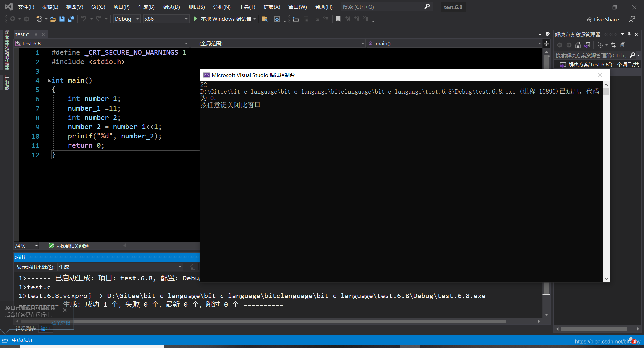Open the Debug configuration dropdown
The image size is (644, 348).
click(x=127, y=19)
